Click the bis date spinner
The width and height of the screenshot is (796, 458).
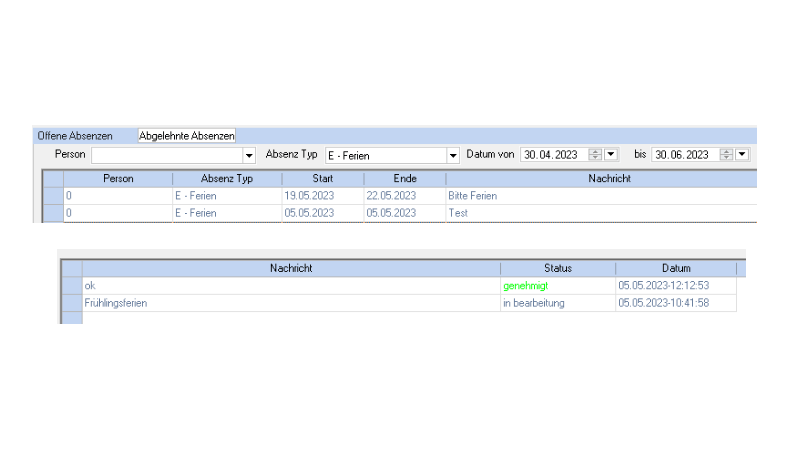coord(727,154)
